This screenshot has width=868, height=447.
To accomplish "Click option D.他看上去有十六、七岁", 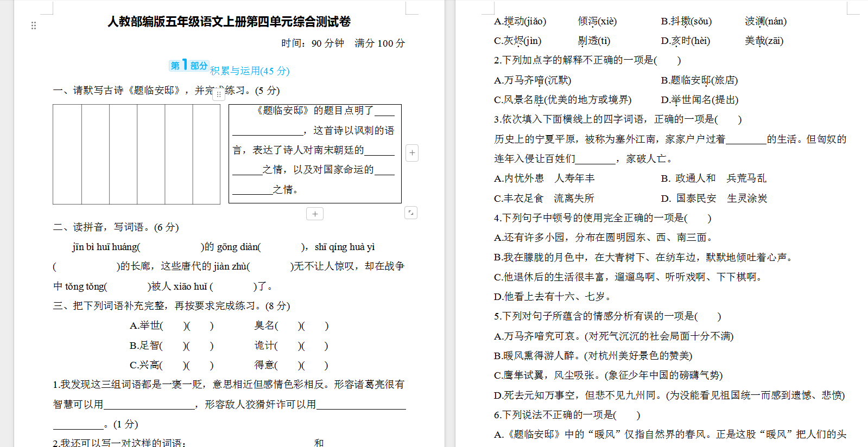I will tap(554, 297).
